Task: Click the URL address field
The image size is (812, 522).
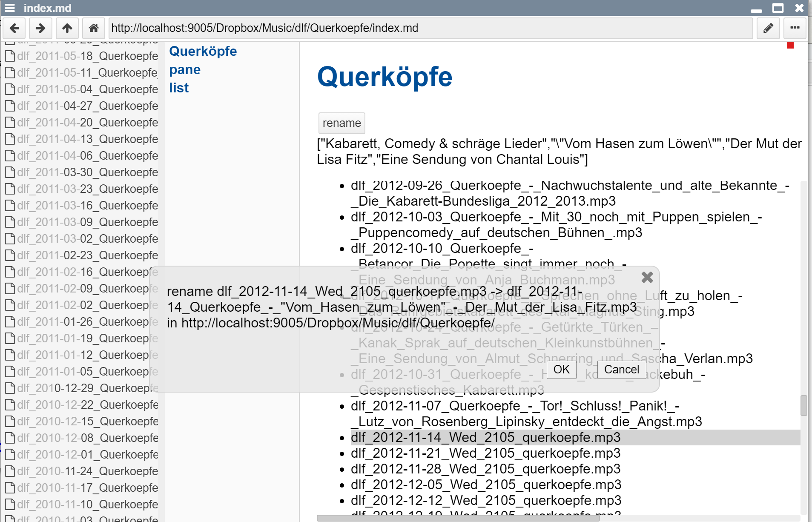Action: (430, 28)
